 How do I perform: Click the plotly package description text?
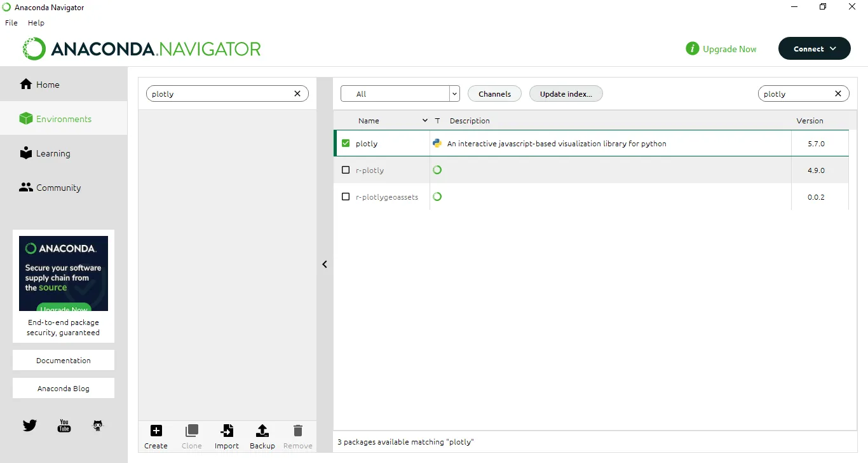[x=557, y=144]
